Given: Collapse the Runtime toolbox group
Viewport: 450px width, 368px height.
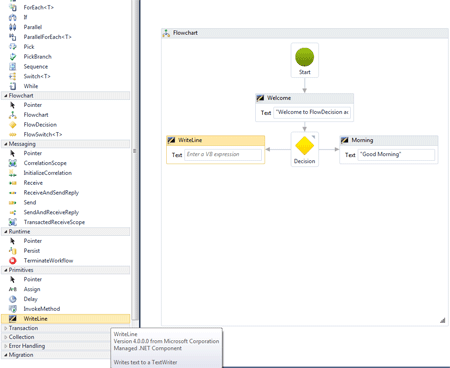Looking at the screenshot, I should click(6, 231).
